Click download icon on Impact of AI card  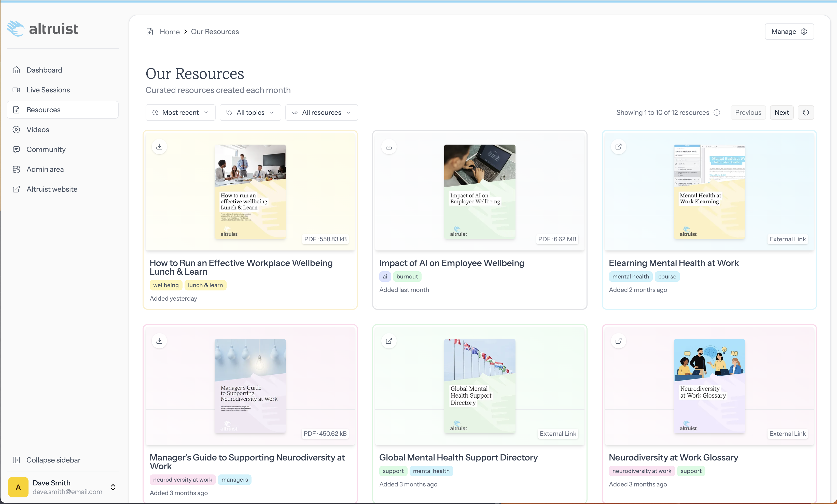[389, 147]
